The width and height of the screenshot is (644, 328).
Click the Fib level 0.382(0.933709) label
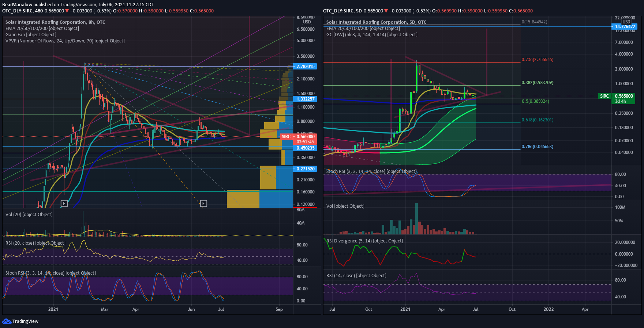[x=537, y=82]
